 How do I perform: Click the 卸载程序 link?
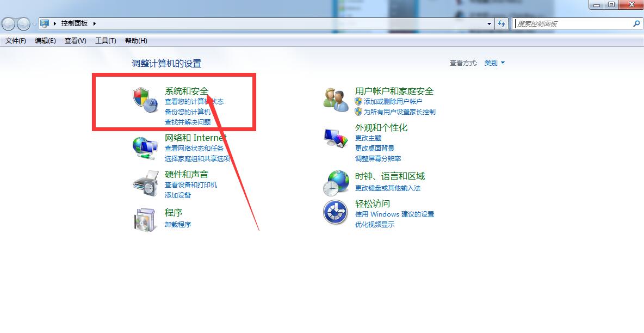(178, 225)
